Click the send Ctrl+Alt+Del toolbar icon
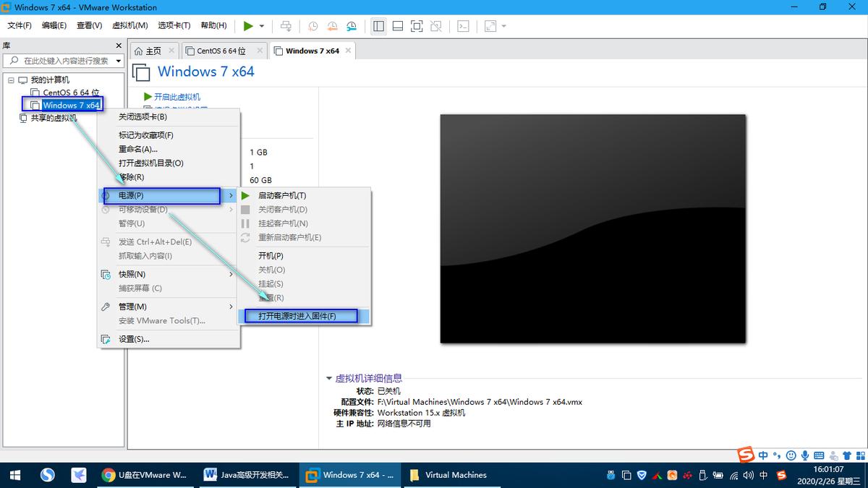This screenshot has width=868, height=488. [286, 26]
